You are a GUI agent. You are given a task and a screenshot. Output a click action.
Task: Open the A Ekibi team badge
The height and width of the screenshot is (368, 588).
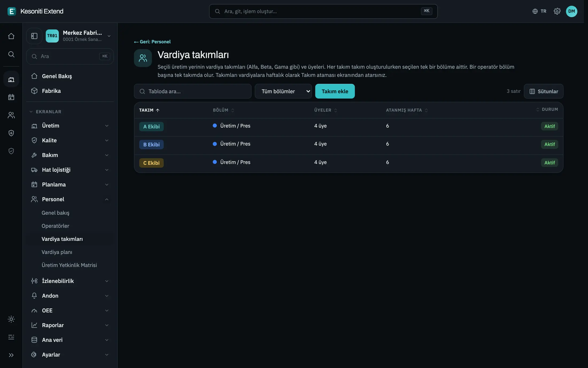click(x=151, y=127)
